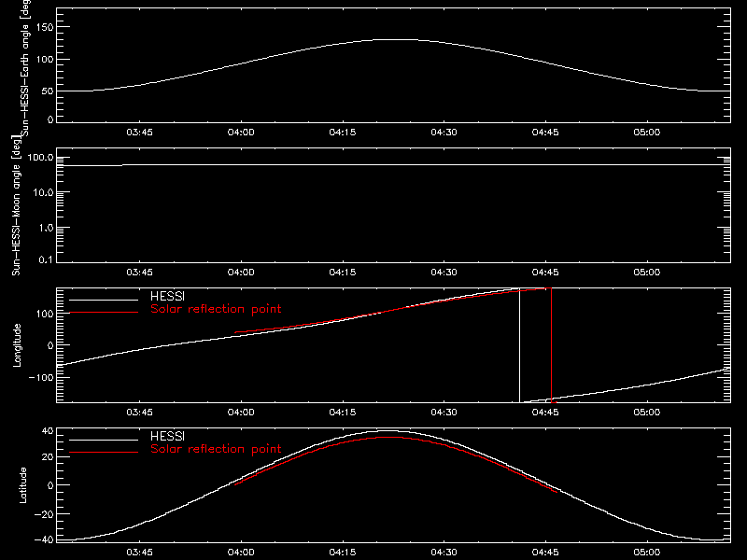The height and width of the screenshot is (560, 747).
Task: Pick 04:00 label under Moon angle plot
Action: [x=241, y=272]
